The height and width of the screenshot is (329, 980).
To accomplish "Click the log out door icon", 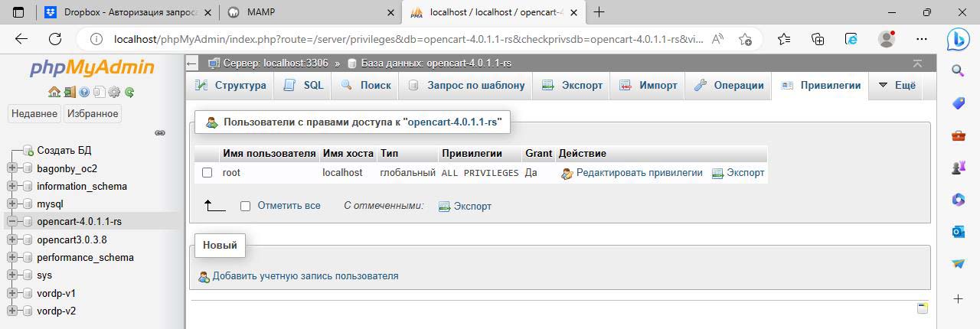I will pyautogui.click(x=69, y=93).
